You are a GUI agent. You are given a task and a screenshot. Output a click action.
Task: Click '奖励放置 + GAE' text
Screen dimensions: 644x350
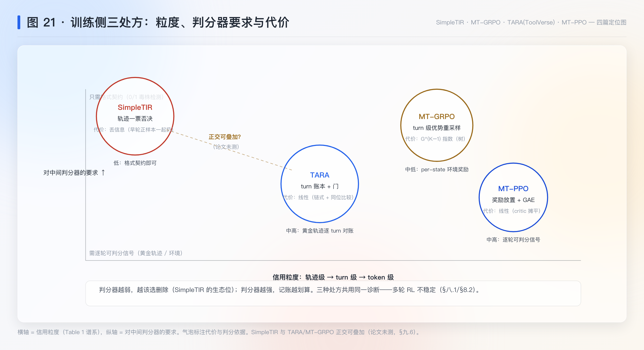click(513, 200)
